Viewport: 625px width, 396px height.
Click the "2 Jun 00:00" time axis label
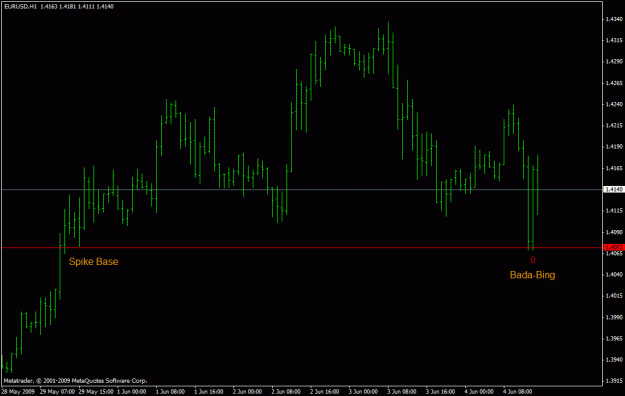point(248,392)
